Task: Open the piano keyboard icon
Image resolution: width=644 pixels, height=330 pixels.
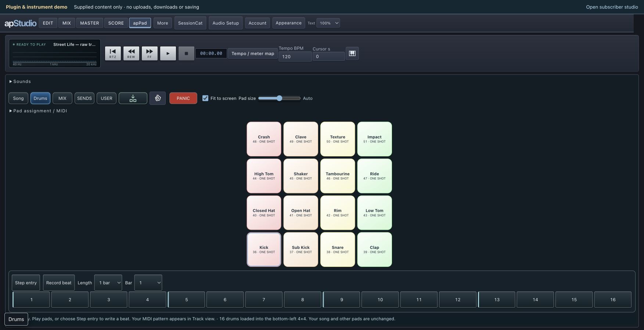Action: tap(352, 53)
